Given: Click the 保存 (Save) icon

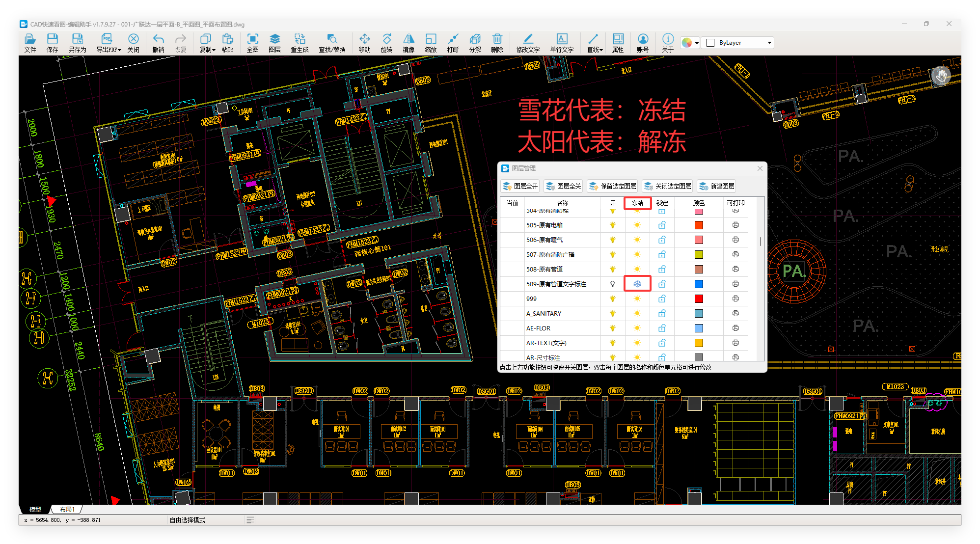Looking at the screenshot, I should coord(52,43).
